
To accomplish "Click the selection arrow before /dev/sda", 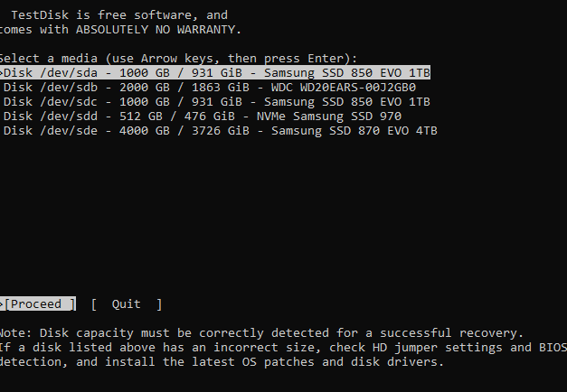I will coord(3,72).
